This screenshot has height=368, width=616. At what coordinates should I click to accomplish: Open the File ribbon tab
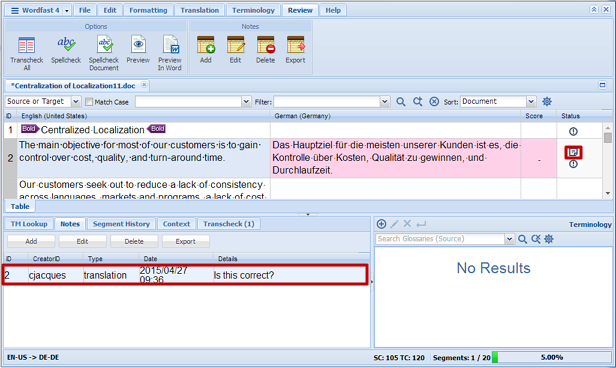[84, 10]
